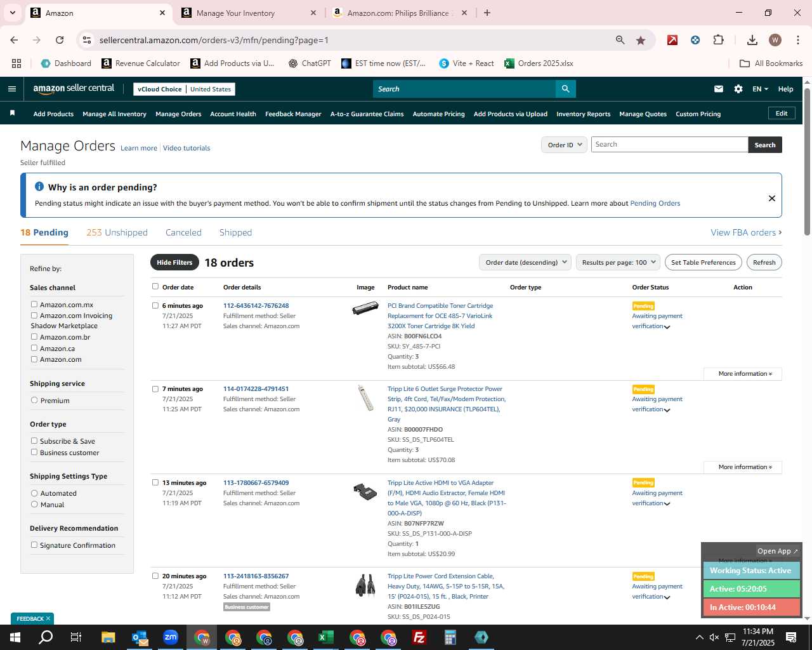Check the Amazon.ca sales channel filter
This screenshot has width=812, height=650.
coord(34,348)
